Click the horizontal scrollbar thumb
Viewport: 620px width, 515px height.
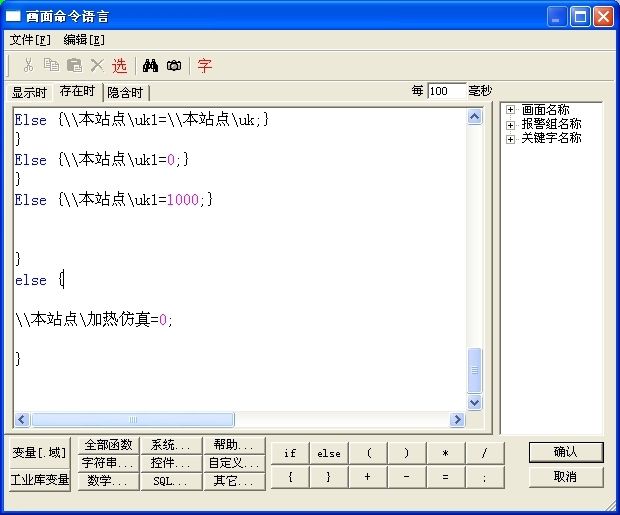(133, 419)
